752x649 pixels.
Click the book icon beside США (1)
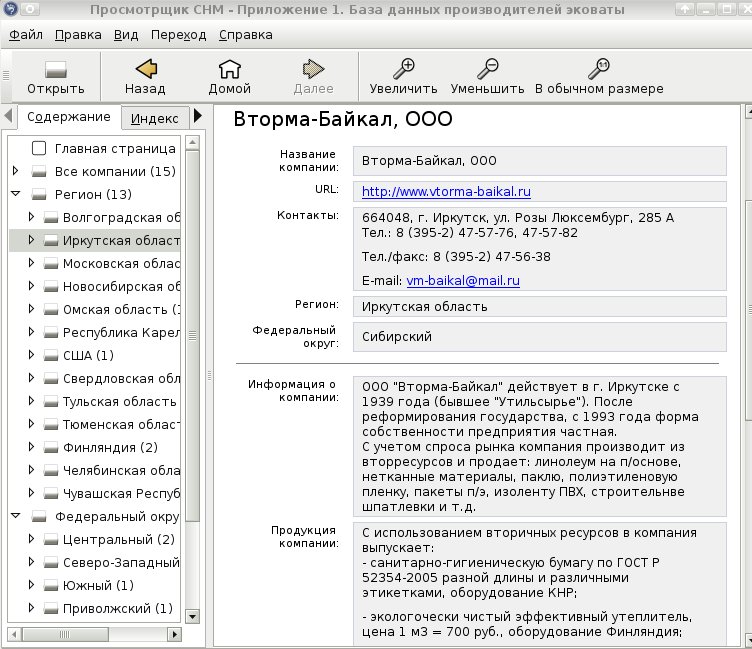(51, 355)
